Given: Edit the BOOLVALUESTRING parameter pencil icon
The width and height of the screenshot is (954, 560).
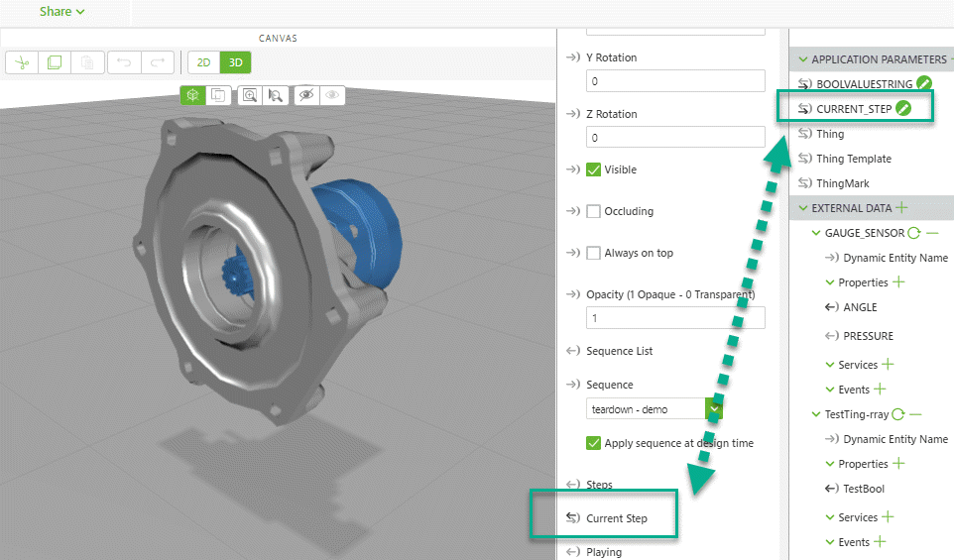Looking at the screenshot, I should (x=924, y=84).
